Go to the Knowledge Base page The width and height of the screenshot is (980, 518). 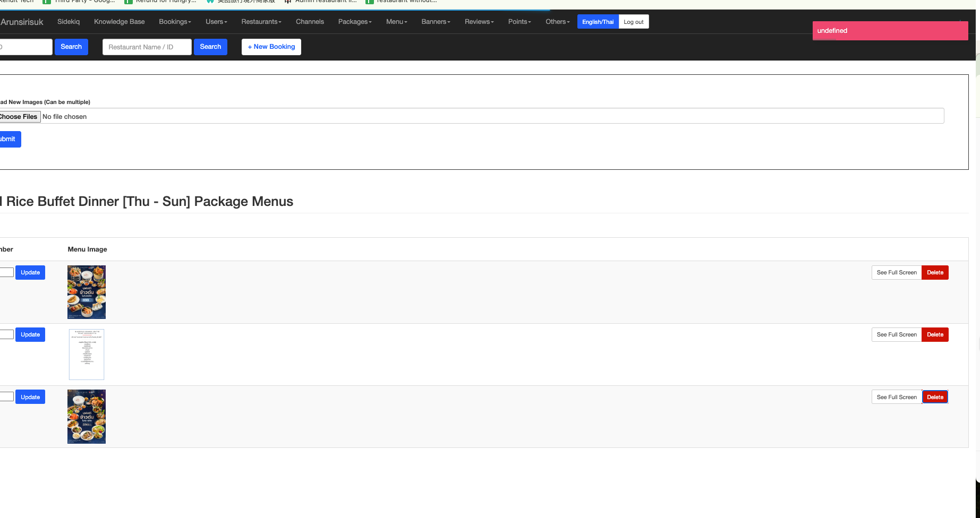click(119, 22)
